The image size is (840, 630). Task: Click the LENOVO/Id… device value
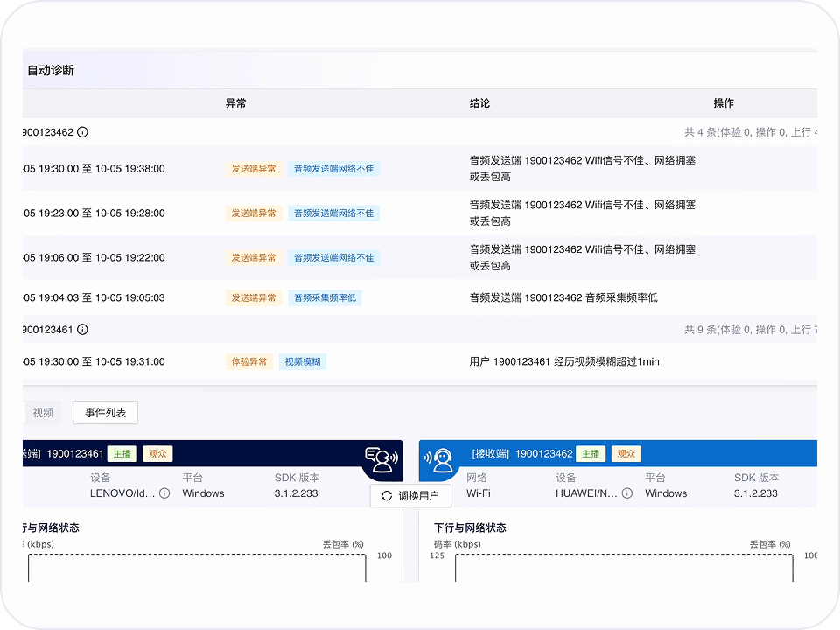[x=122, y=493]
